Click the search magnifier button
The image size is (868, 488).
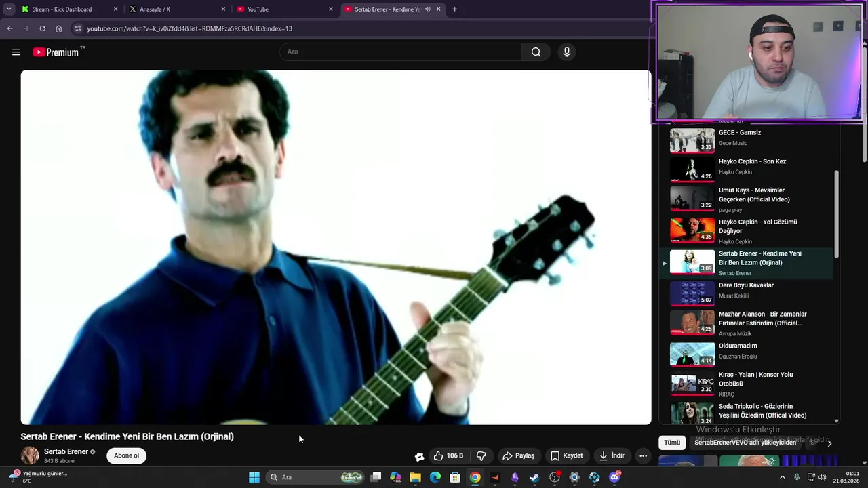click(x=536, y=52)
